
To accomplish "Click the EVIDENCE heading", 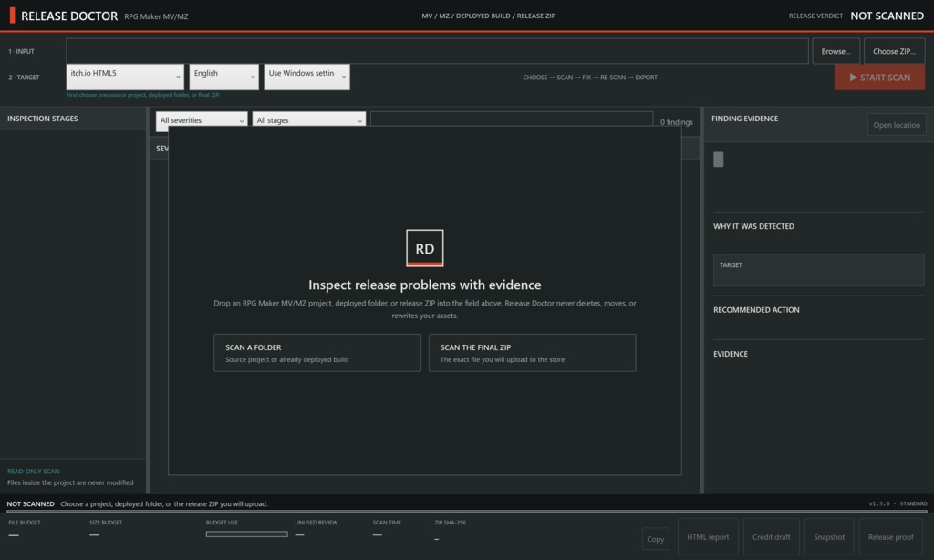I will point(731,354).
